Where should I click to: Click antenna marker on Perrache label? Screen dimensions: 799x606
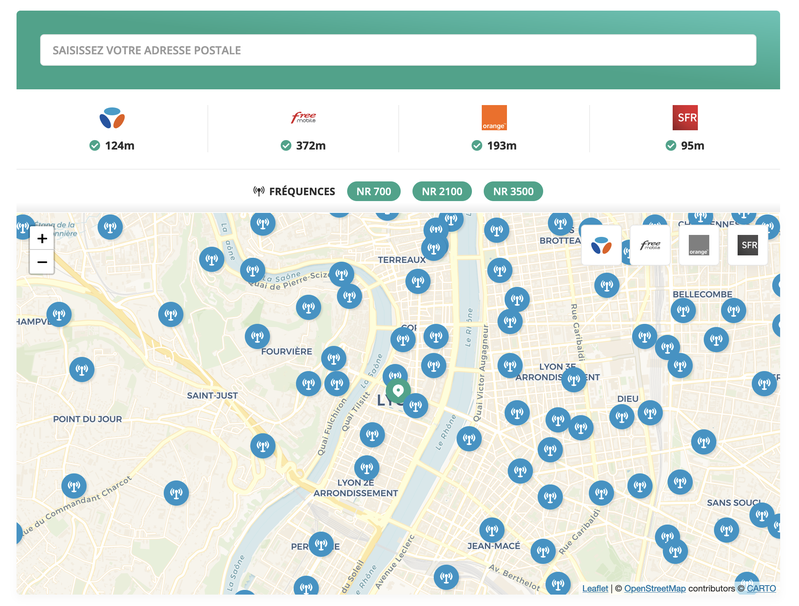[321, 544]
